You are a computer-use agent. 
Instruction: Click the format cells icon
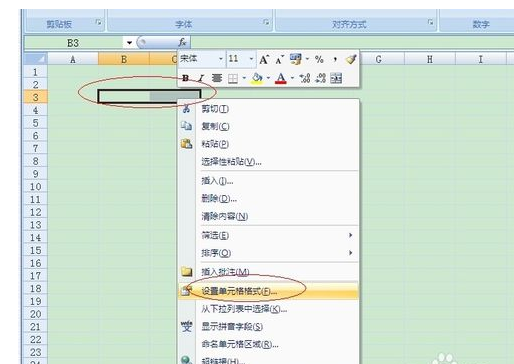point(185,291)
